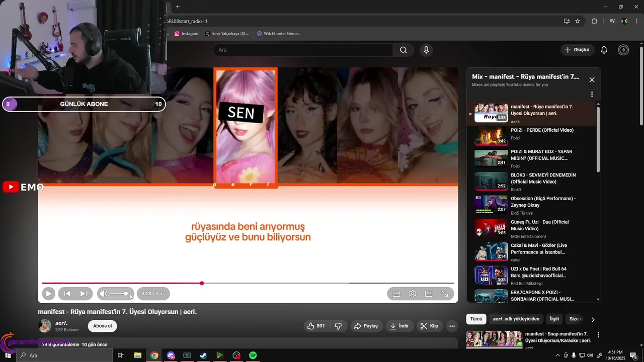The width and height of the screenshot is (644, 362).
Task: Select the aeri. adlı yükleyiciden chip
Action: pyautogui.click(x=516, y=319)
